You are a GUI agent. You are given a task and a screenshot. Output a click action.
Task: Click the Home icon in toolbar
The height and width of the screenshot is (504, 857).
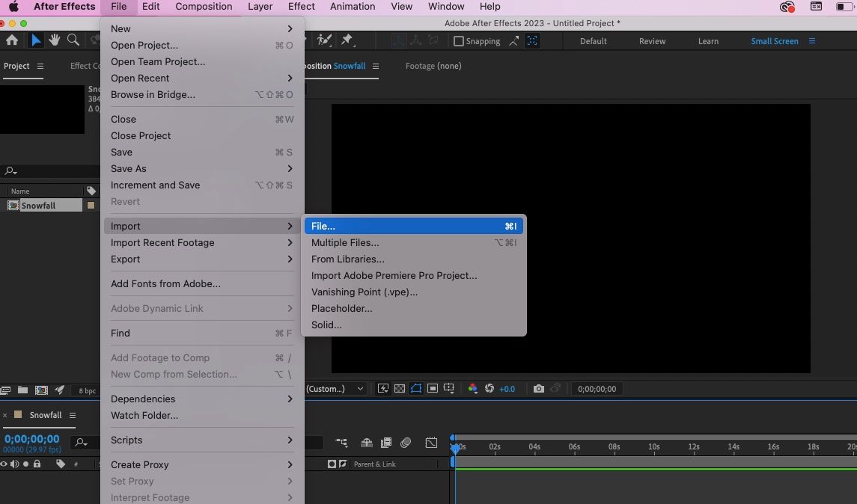click(x=12, y=40)
